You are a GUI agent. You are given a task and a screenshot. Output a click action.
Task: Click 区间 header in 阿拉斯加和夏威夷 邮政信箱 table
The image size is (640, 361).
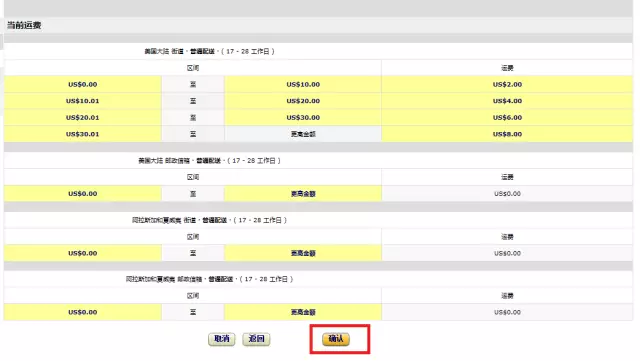tap(193, 296)
